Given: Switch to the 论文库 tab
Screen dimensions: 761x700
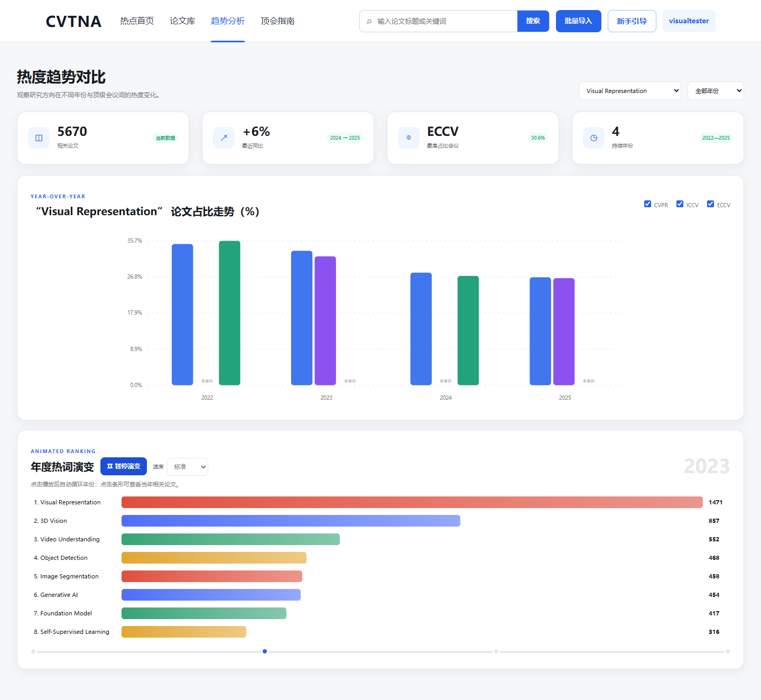Looking at the screenshot, I should [182, 21].
